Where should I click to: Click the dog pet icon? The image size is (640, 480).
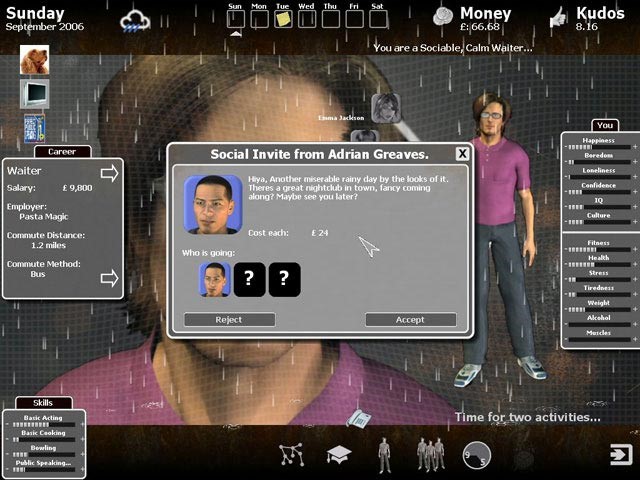(x=34, y=60)
